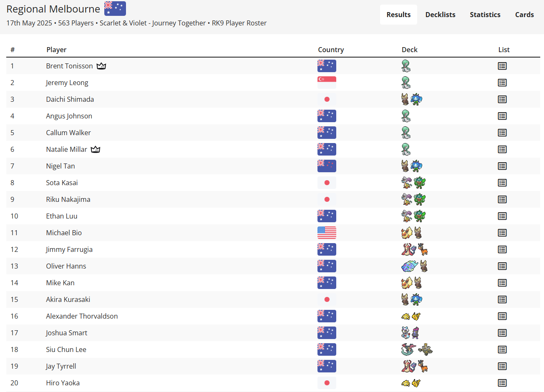Open Jimmy Farrugia's decklist icon
544x392 pixels.
pyautogui.click(x=502, y=249)
